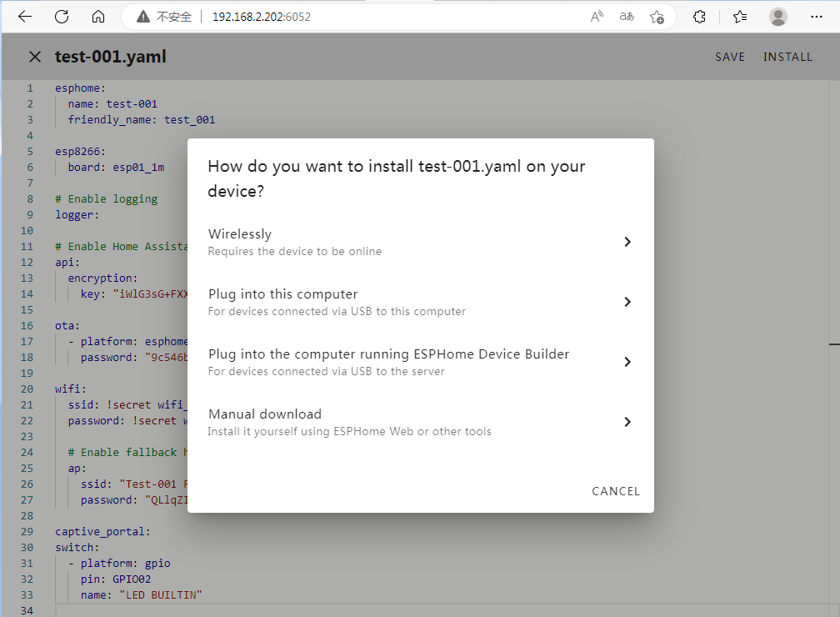Image resolution: width=840 pixels, height=617 pixels.
Task: Click the browser back arrow
Action: [25, 17]
